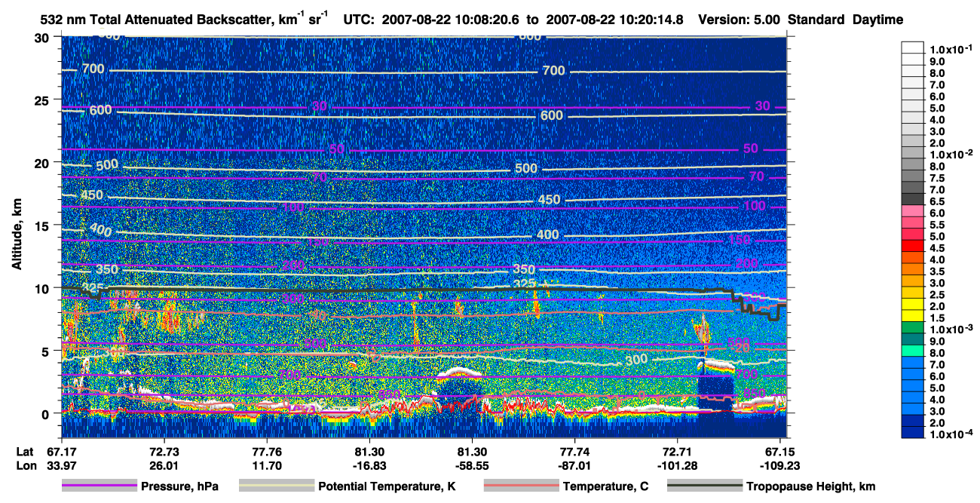Click the dark Tropopause Height legend line sample
Viewport: 980px width, 503px height.
coord(704,486)
